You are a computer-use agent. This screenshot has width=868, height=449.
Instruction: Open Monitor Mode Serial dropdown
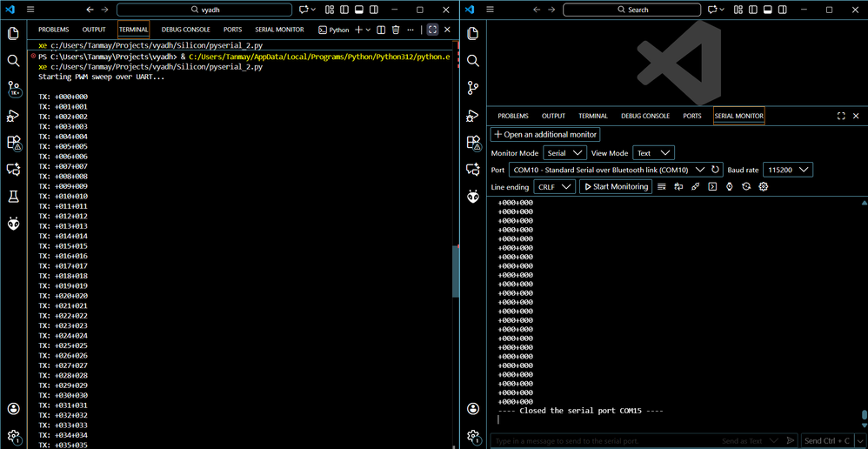click(x=564, y=153)
